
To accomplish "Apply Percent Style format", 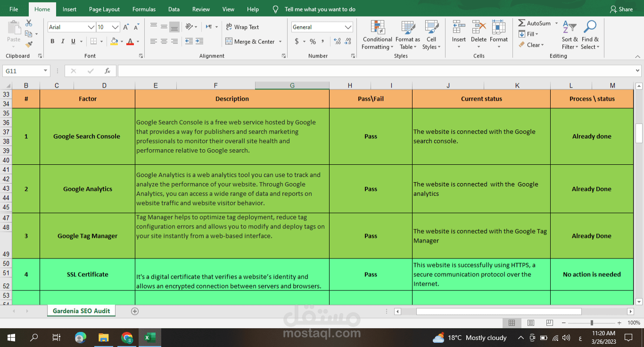I will tap(313, 41).
